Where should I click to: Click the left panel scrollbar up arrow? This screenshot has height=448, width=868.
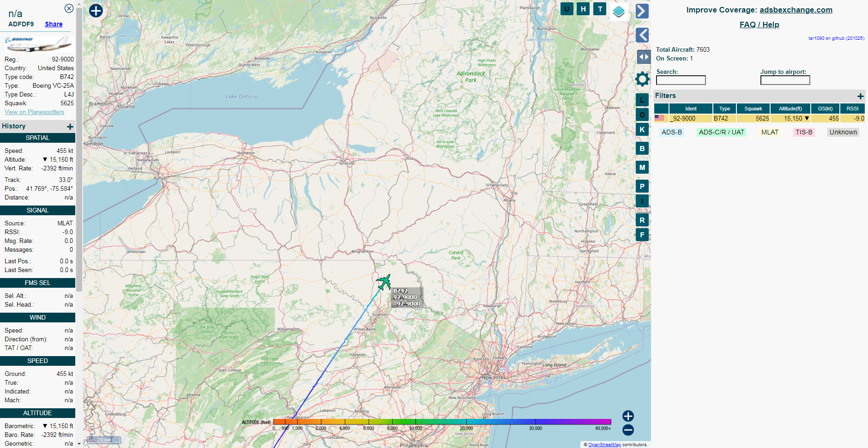[79, 4]
